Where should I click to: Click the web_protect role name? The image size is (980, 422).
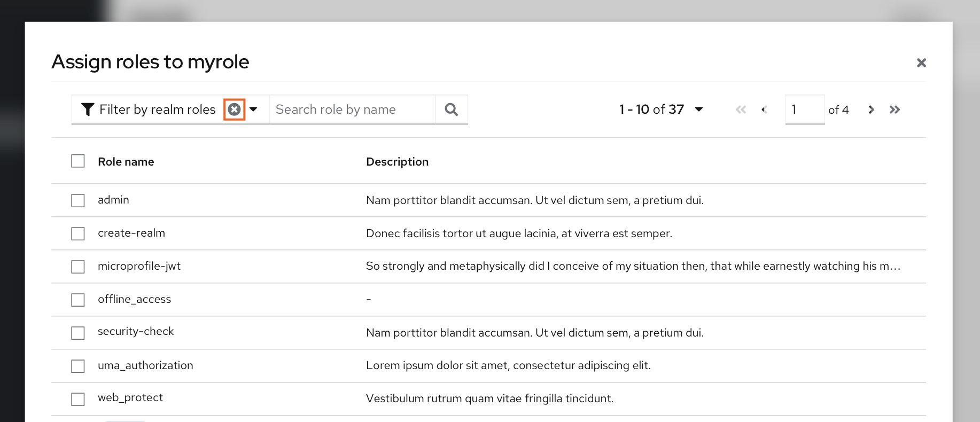[x=130, y=397]
